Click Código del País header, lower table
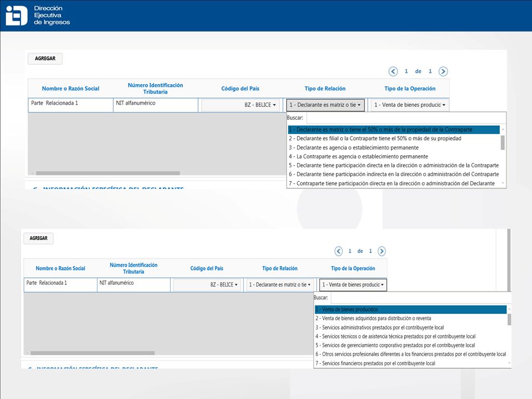 [207, 268]
